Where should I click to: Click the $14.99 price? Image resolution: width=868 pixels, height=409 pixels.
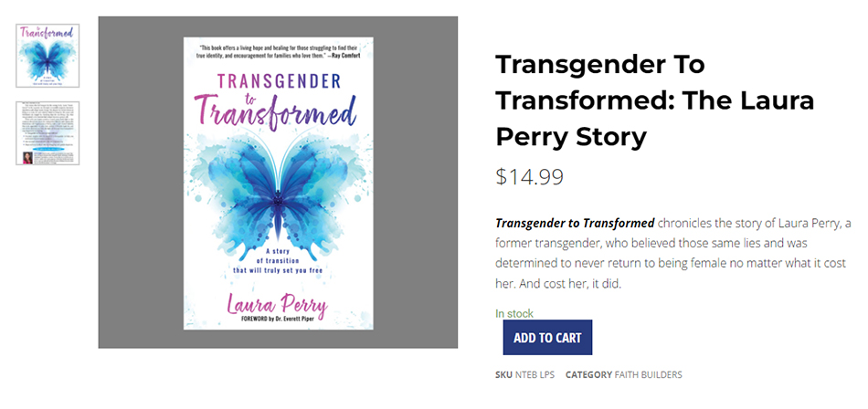530,176
